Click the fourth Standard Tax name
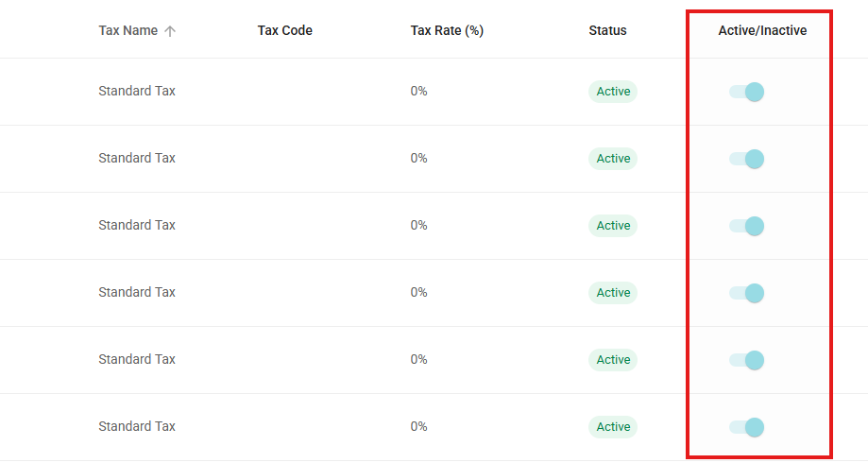The height and width of the screenshot is (463, 868). [137, 292]
